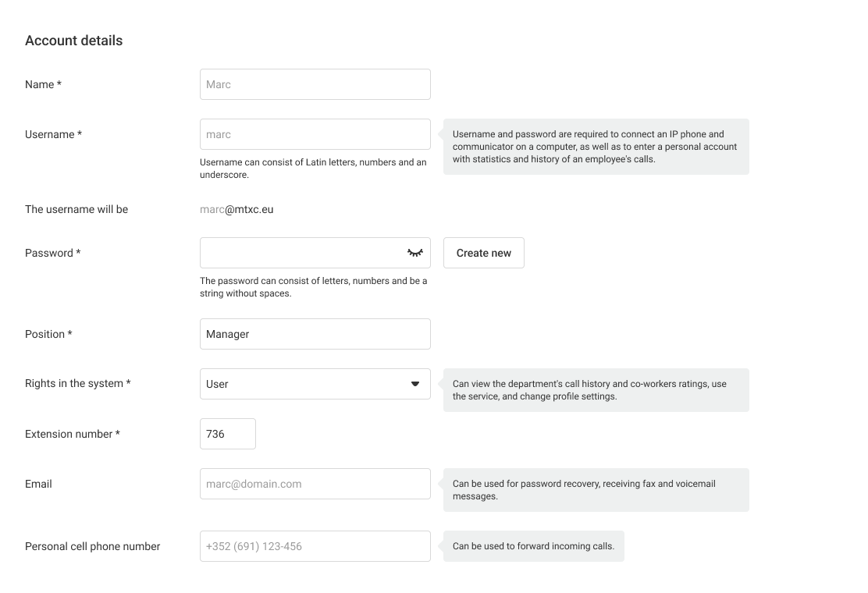The height and width of the screenshot is (593, 868).
Task: Click the password requirements helper text
Action: click(313, 287)
